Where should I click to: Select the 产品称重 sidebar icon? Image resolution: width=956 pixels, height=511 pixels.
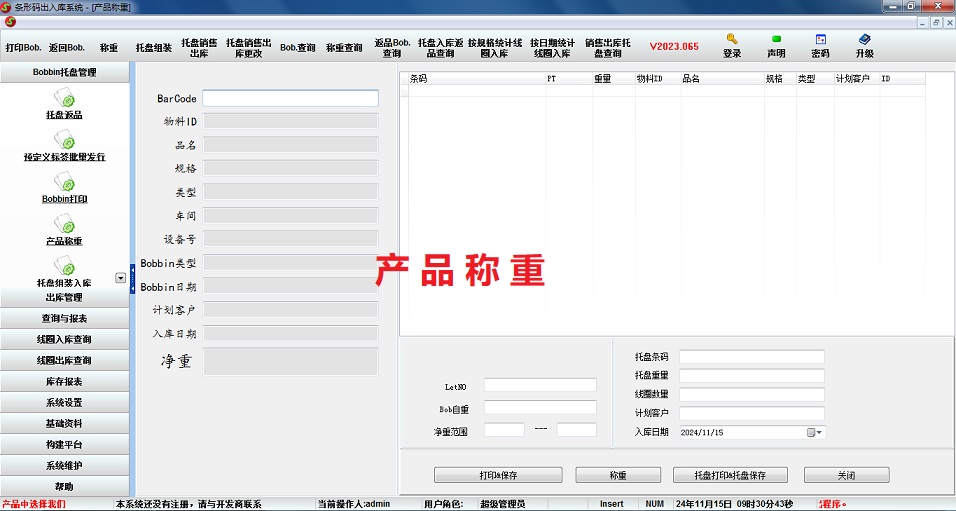(x=64, y=224)
